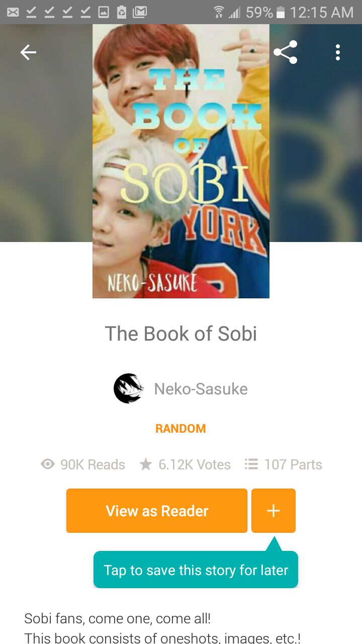Tap the back arrow icon

coord(28,52)
